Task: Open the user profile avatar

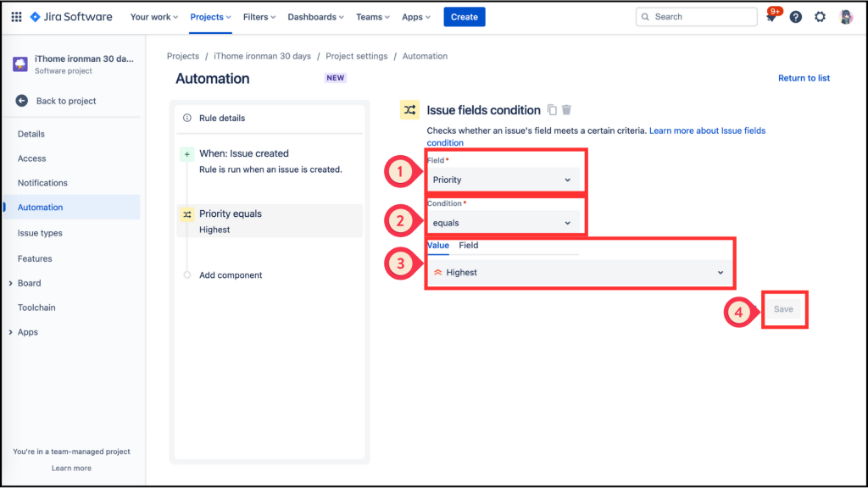Action: (845, 17)
